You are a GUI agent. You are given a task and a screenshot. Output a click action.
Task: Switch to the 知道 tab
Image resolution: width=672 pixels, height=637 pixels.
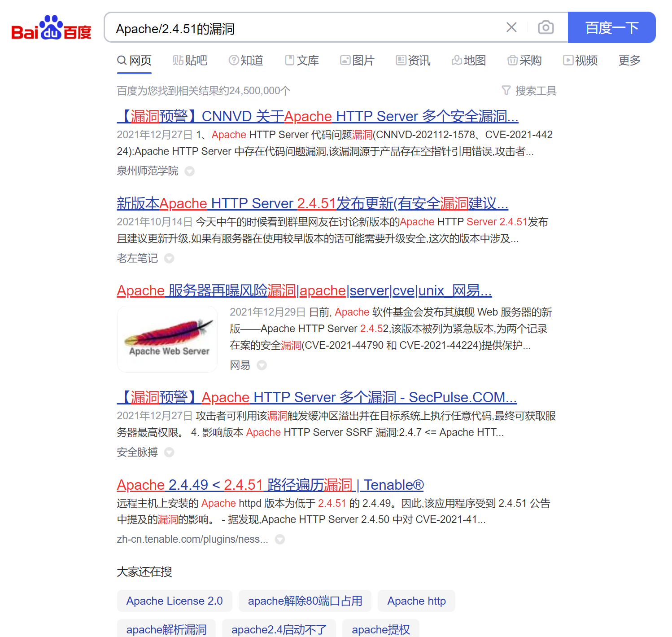point(246,61)
